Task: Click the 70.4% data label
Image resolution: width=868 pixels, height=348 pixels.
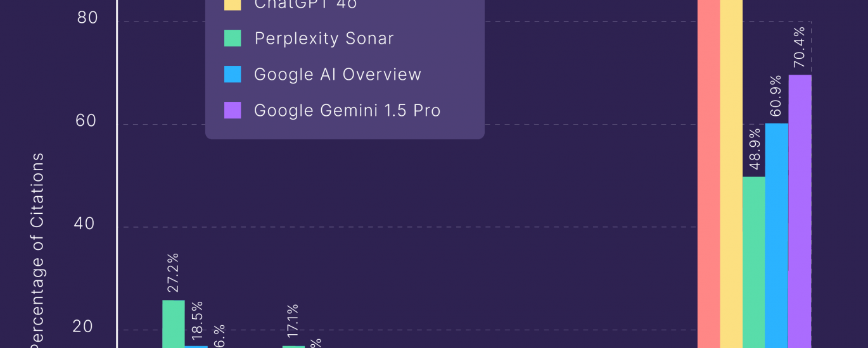Action: pyautogui.click(x=800, y=47)
